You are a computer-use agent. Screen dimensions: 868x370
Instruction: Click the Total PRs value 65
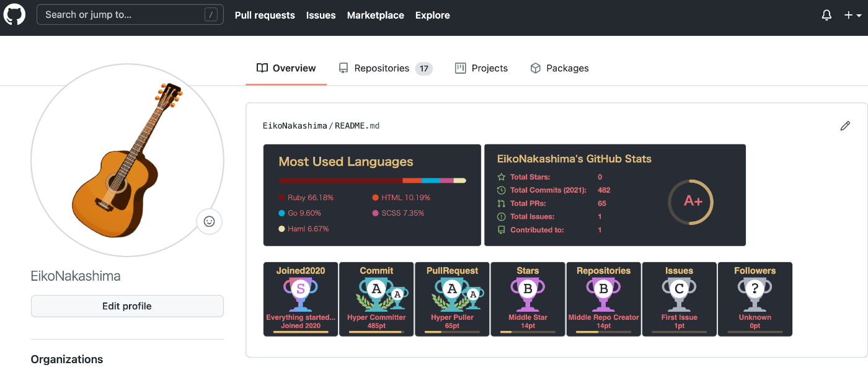click(602, 203)
